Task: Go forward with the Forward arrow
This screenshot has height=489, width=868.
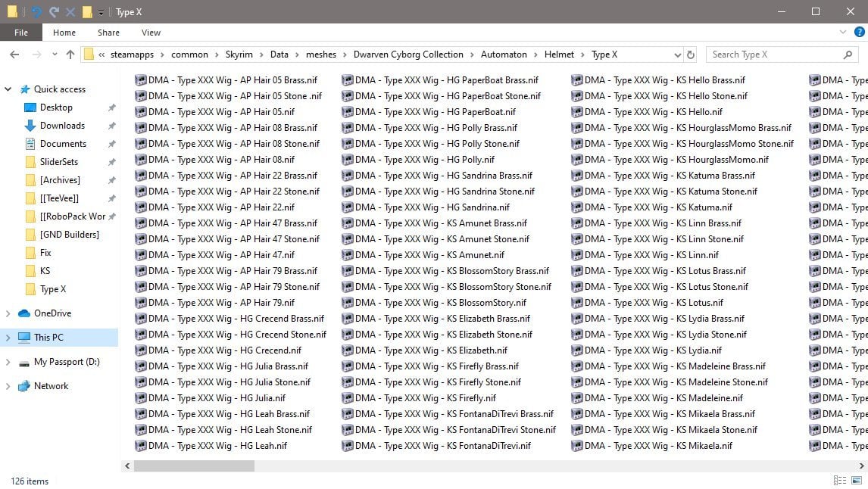Action: pyautogui.click(x=36, y=55)
